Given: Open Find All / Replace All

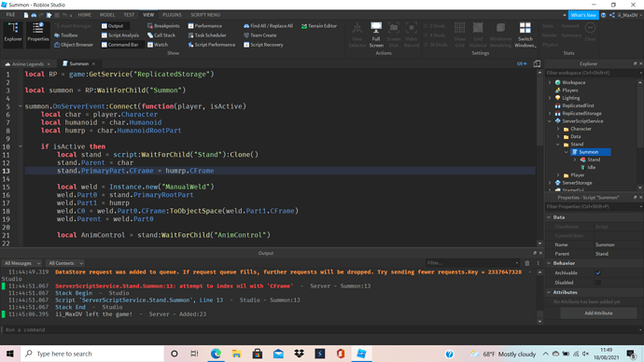Looking at the screenshot, I should 268,26.
